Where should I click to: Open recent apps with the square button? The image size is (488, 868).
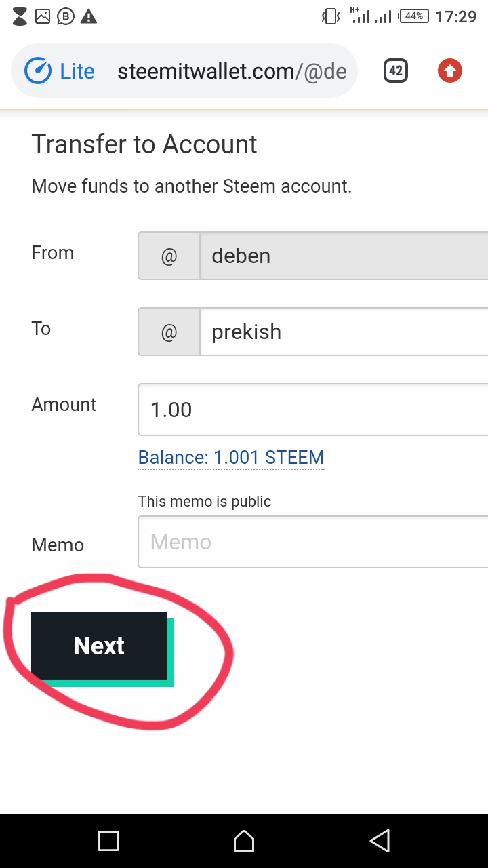coord(108,841)
